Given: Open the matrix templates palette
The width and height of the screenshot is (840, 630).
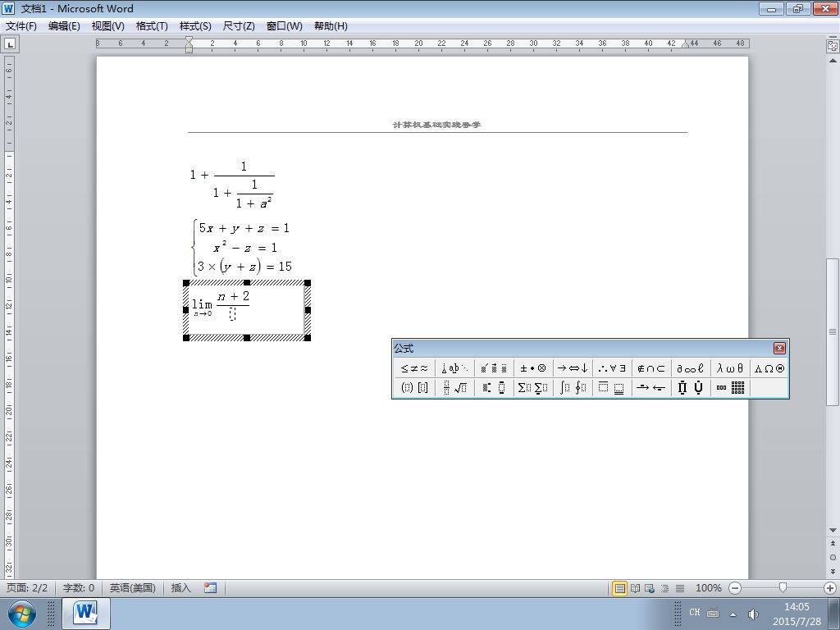Looking at the screenshot, I should 730,387.
